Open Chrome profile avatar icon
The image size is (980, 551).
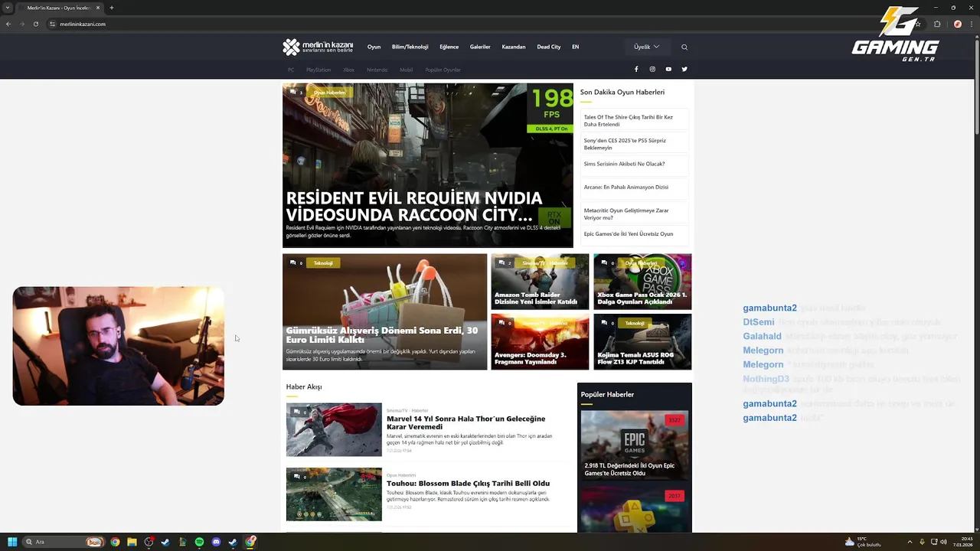pyautogui.click(x=957, y=24)
